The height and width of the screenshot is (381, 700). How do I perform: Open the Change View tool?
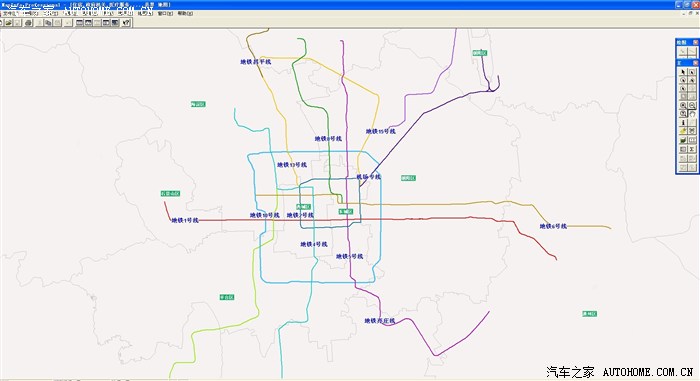(683, 114)
